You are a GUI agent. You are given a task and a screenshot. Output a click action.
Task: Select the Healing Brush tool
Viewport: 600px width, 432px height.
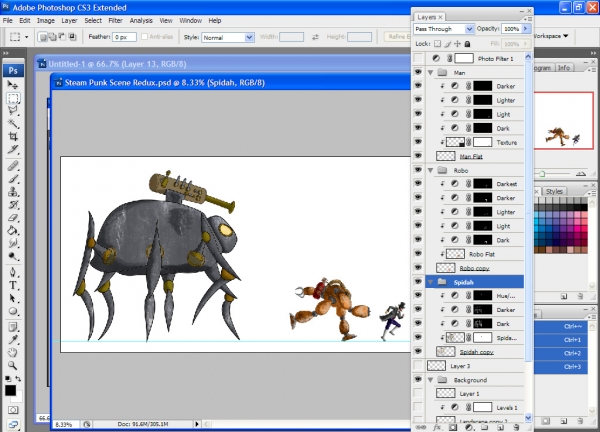[13, 166]
